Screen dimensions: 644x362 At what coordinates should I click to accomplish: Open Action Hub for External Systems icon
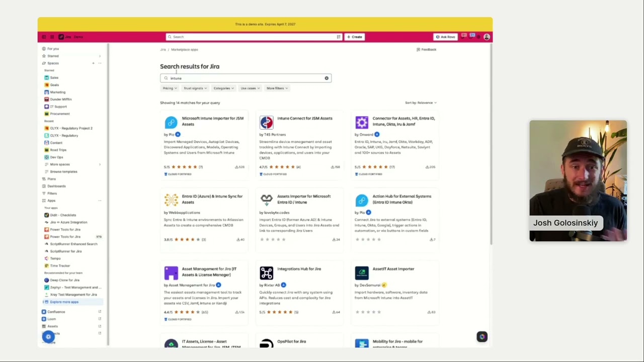pyautogui.click(x=362, y=200)
